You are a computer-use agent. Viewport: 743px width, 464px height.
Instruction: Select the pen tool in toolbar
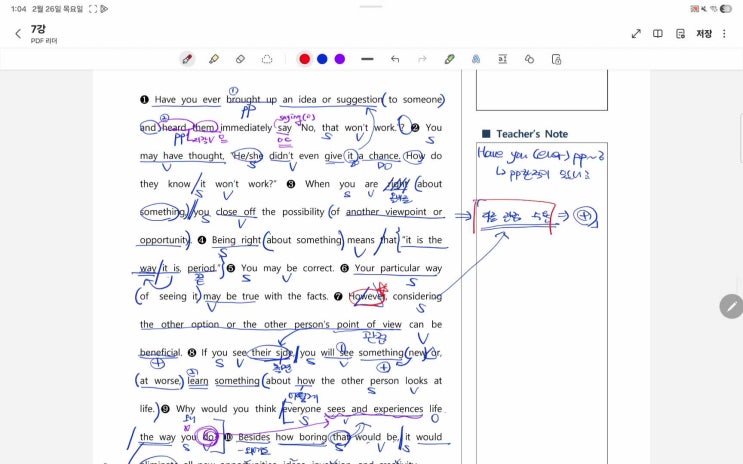(x=186, y=59)
